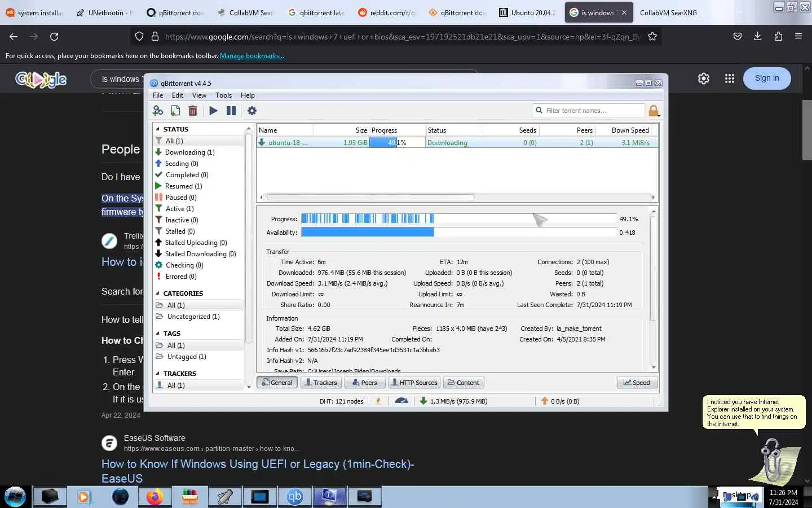Switch to the HTTP Sources tab
This screenshot has width=812, height=508.
414,383
